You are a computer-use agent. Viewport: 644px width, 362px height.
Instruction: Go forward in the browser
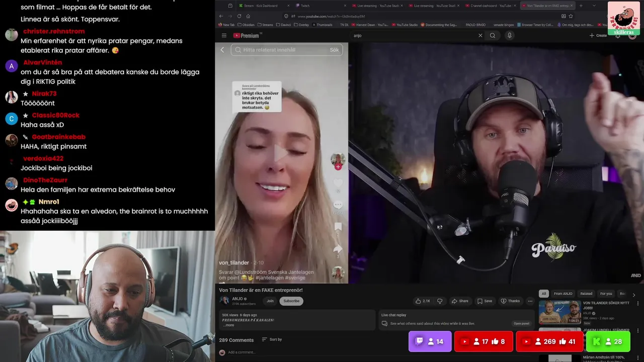[x=230, y=16]
